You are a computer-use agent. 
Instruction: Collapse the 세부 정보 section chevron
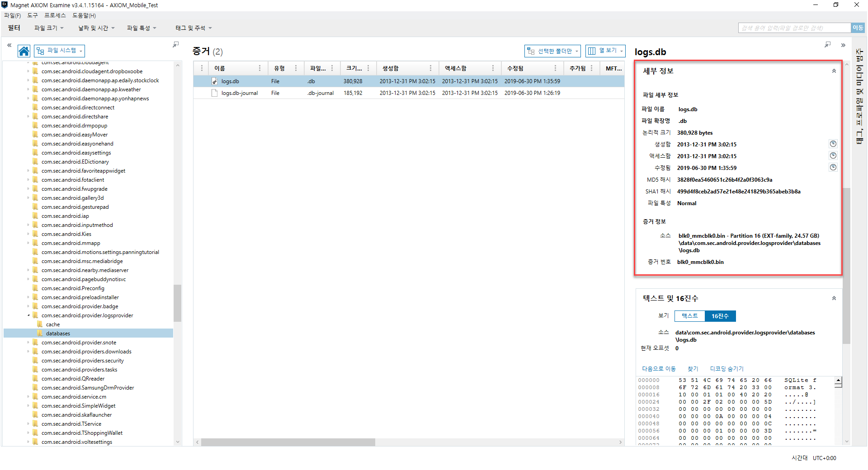click(x=834, y=71)
